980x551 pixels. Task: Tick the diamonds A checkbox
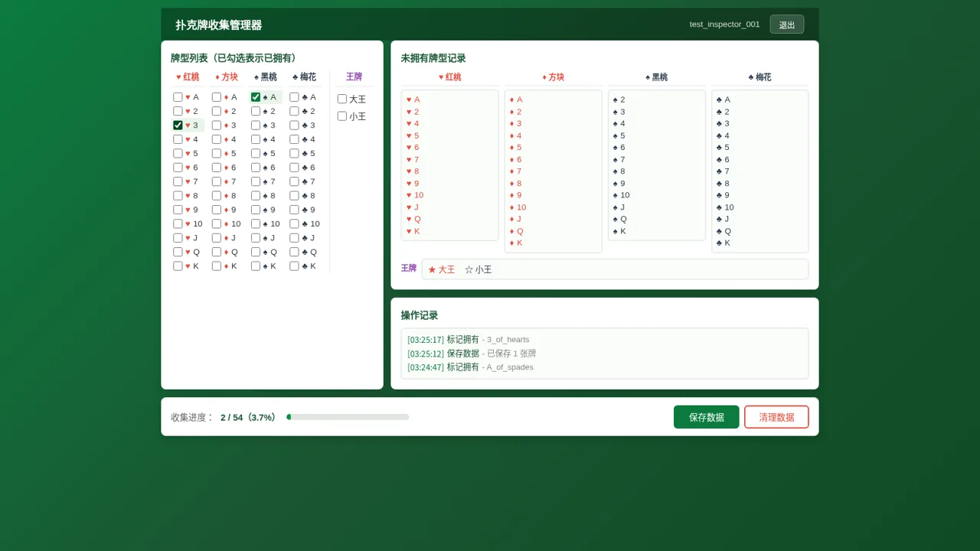(x=217, y=97)
